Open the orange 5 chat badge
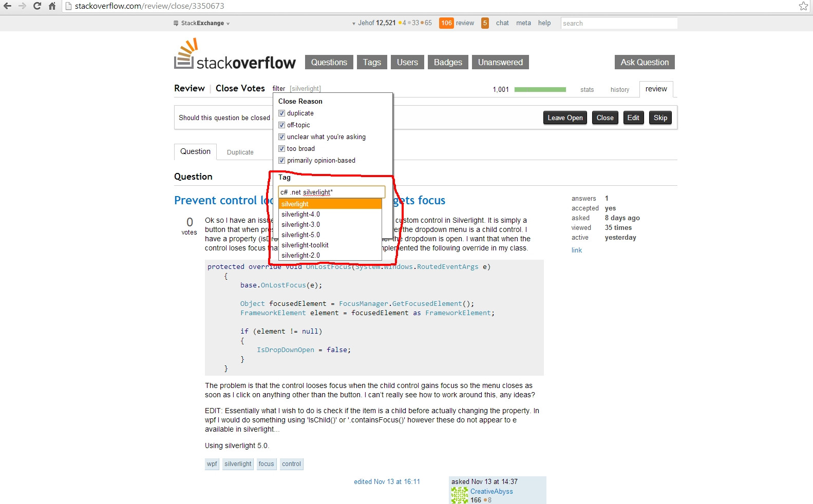The image size is (813, 504). (x=485, y=23)
